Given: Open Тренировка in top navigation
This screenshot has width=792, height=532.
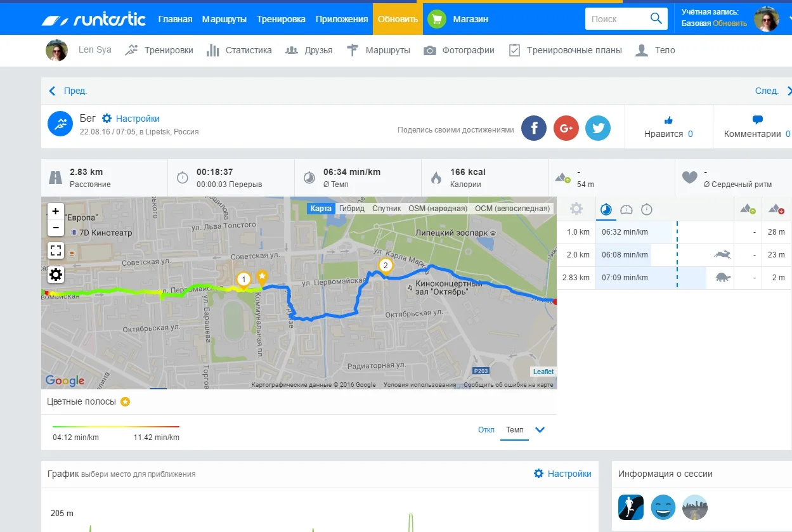Looking at the screenshot, I should (x=281, y=19).
